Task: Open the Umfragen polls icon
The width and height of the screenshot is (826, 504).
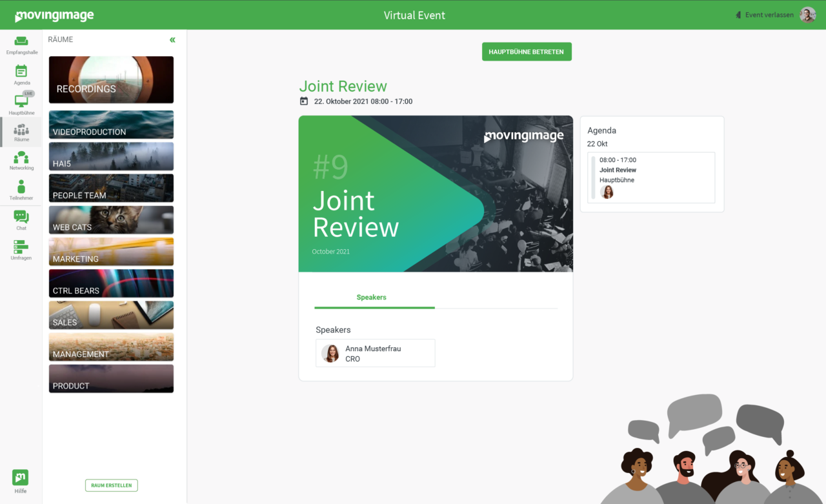Action: pyautogui.click(x=21, y=247)
